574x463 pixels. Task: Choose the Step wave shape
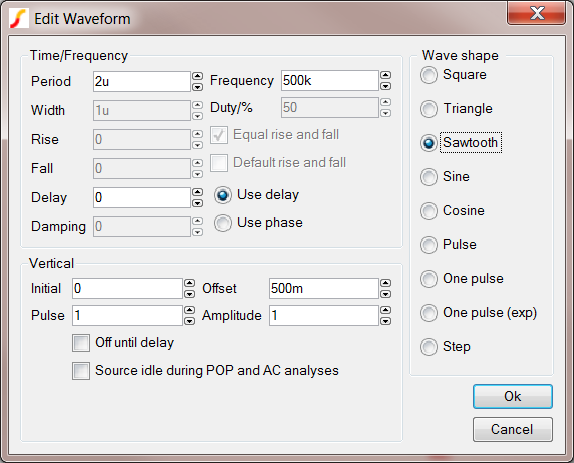[x=429, y=347]
